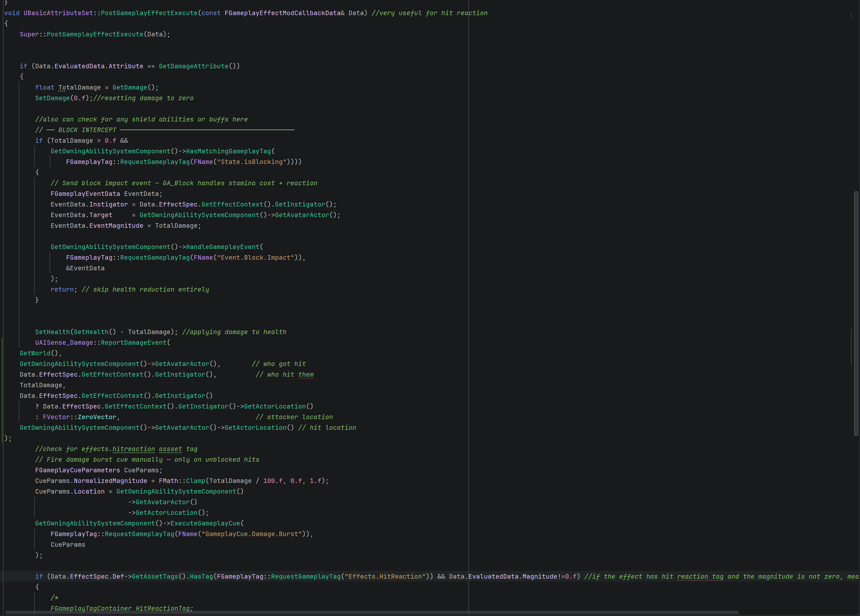Click the 'very useful for hit reaction' comment
The height and width of the screenshot is (616, 860).
[x=429, y=13]
